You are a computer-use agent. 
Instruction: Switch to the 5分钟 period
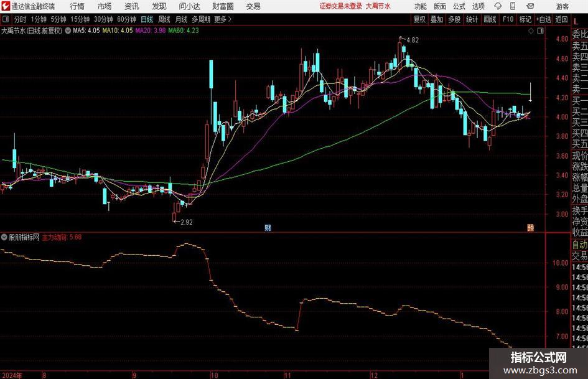(58, 19)
